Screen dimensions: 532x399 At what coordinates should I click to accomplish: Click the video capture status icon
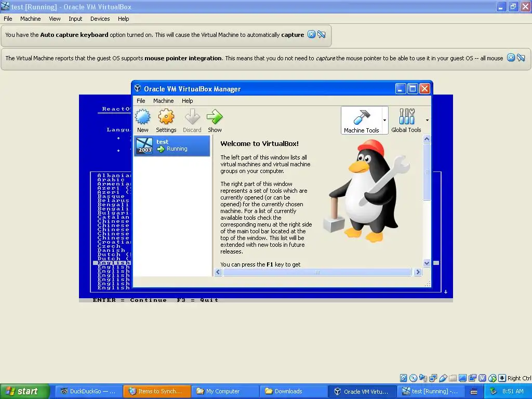[x=473, y=378]
